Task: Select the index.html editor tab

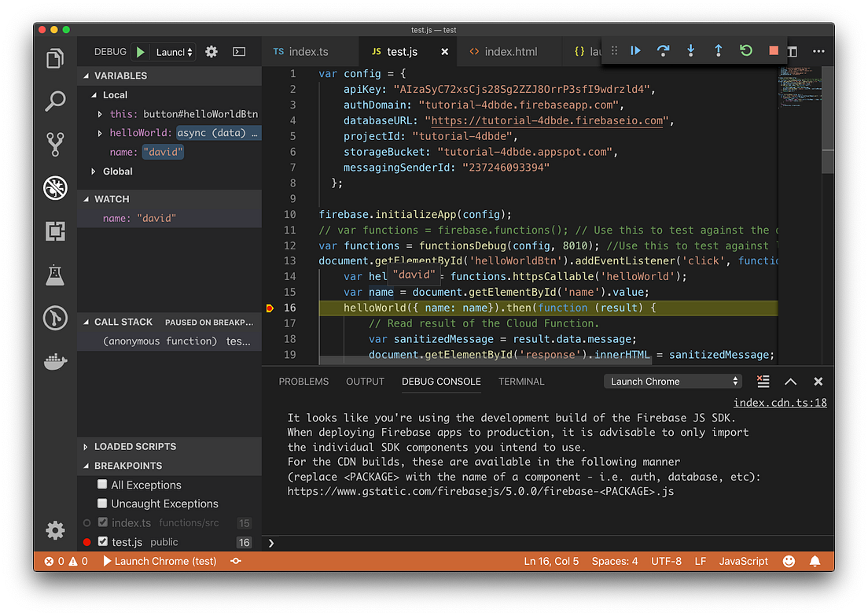Action: point(509,51)
